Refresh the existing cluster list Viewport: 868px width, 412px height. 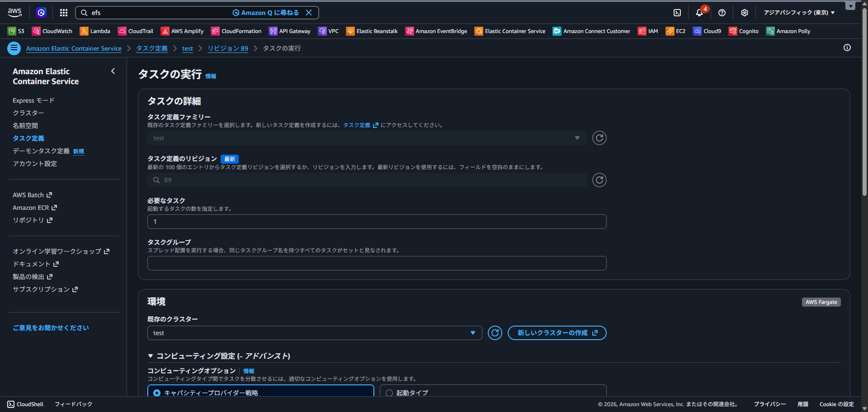tap(495, 333)
